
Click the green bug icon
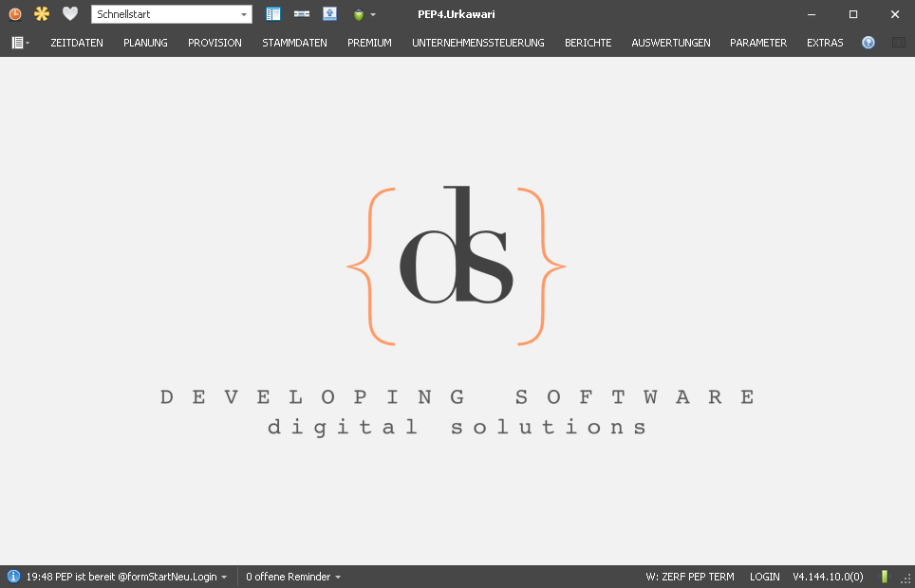click(359, 15)
